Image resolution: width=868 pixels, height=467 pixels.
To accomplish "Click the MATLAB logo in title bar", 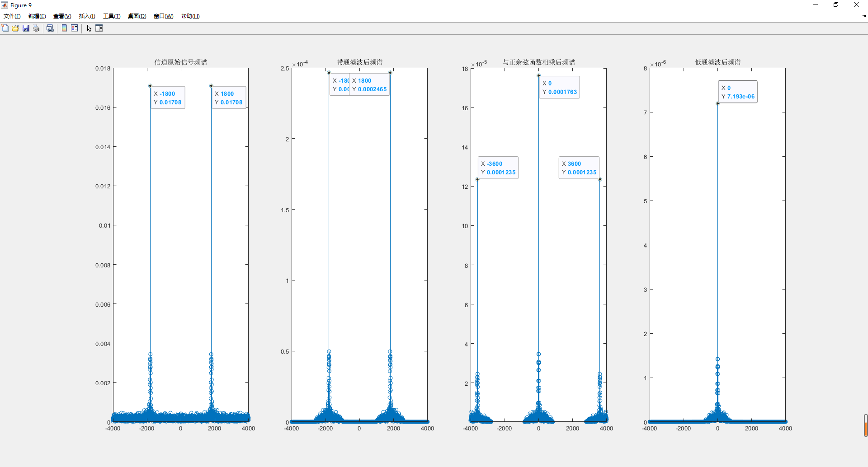I will (x=5, y=5).
